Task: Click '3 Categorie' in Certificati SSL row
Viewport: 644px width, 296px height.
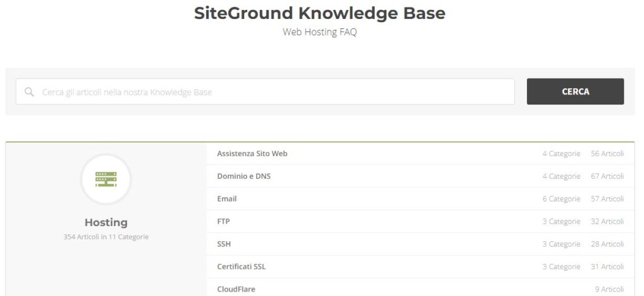Action: [561, 267]
